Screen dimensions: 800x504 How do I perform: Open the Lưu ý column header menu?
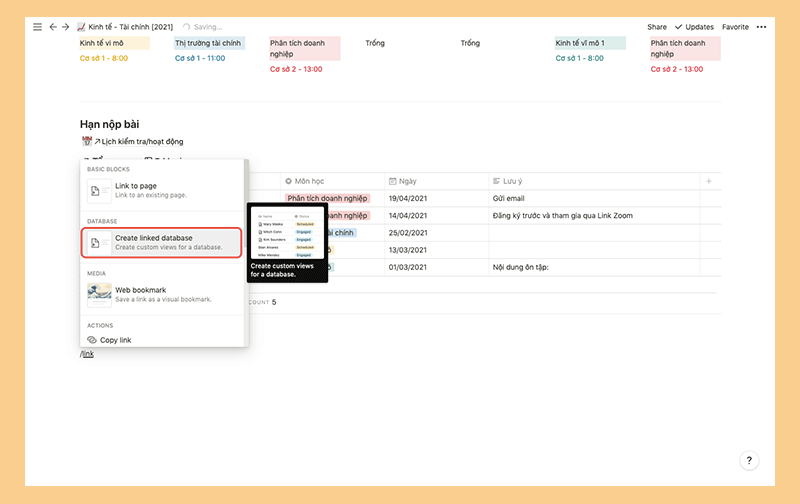pos(594,181)
